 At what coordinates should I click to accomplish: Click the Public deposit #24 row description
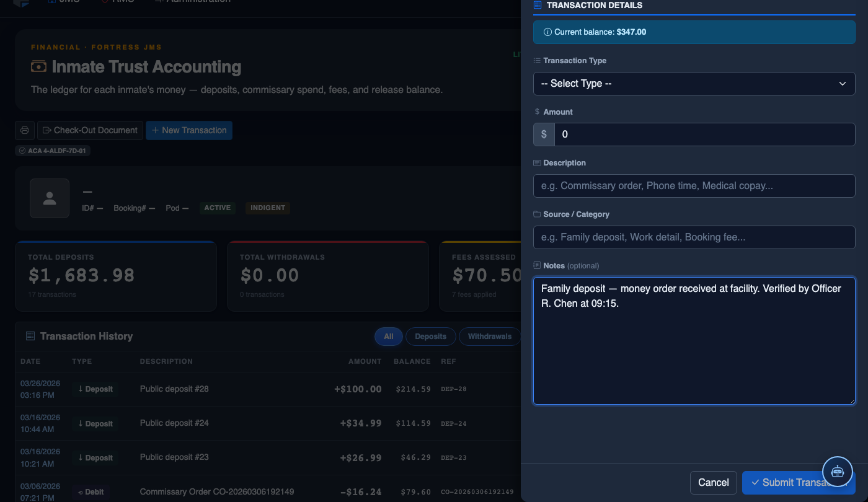[174, 423]
